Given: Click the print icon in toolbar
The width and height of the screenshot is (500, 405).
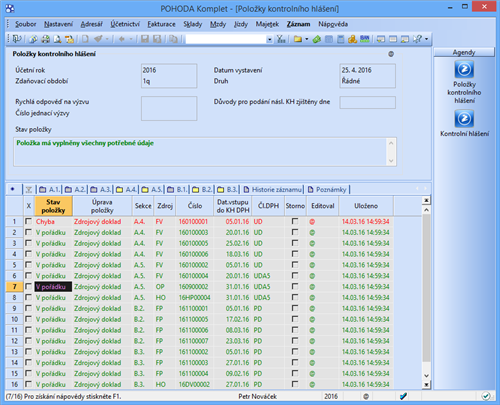Looking at the screenshot, I should click(46, 39).
